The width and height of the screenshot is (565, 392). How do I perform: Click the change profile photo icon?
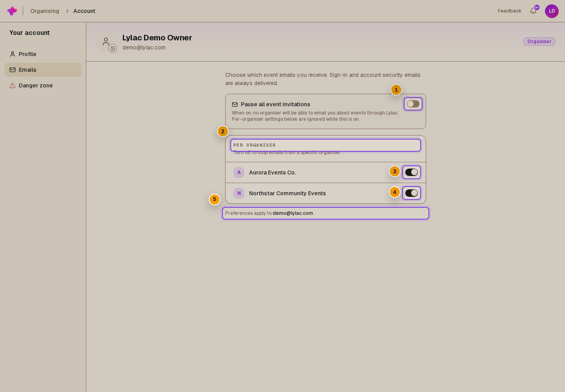113,48
